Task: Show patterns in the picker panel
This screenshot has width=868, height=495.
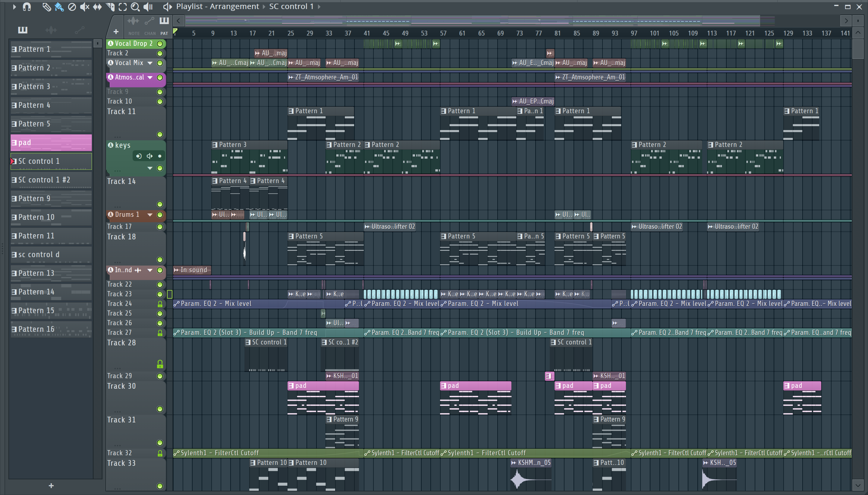Action: (x=23, y=30)
